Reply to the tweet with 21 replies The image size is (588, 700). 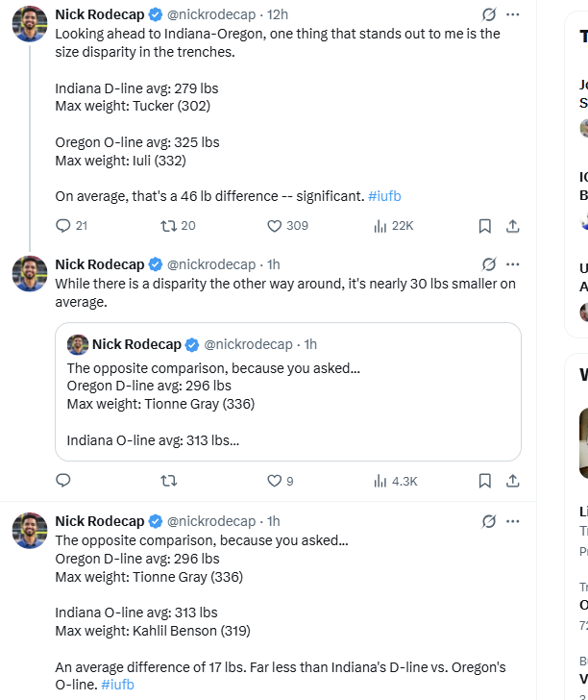(x=64, y=226)
